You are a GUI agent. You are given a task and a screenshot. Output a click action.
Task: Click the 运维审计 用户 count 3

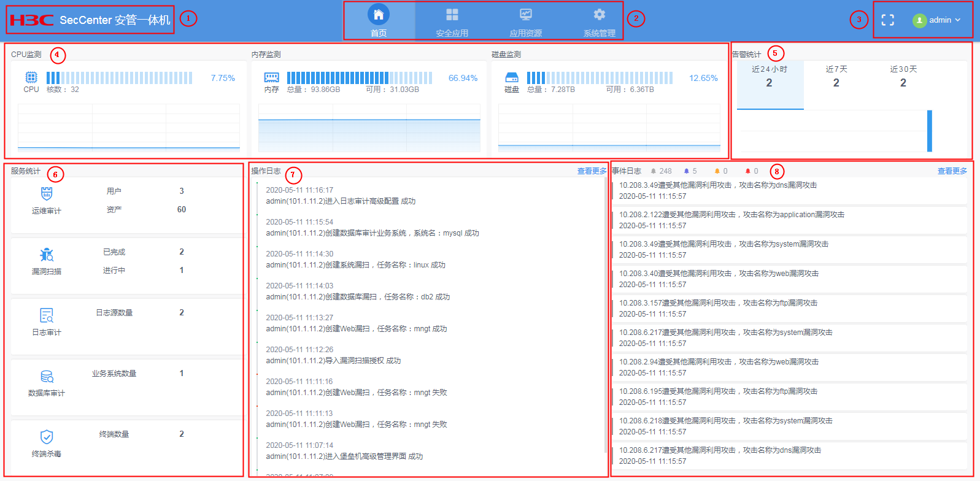pyautogui.click(x=182, y=191)
